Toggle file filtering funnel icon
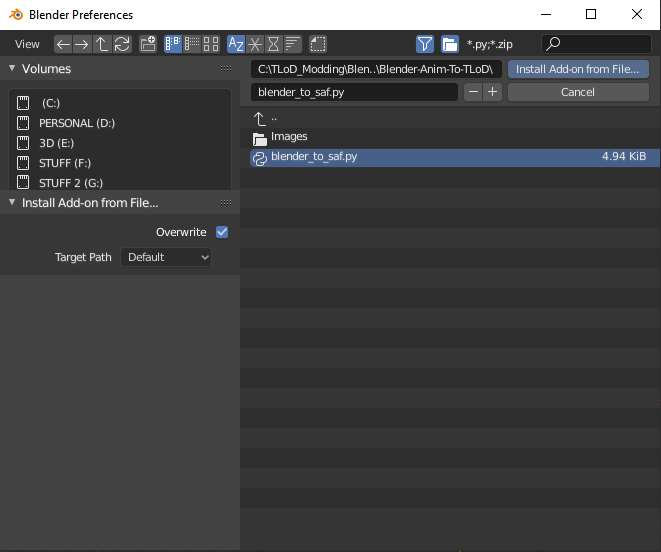661x552 pixels. pos(425,44)
